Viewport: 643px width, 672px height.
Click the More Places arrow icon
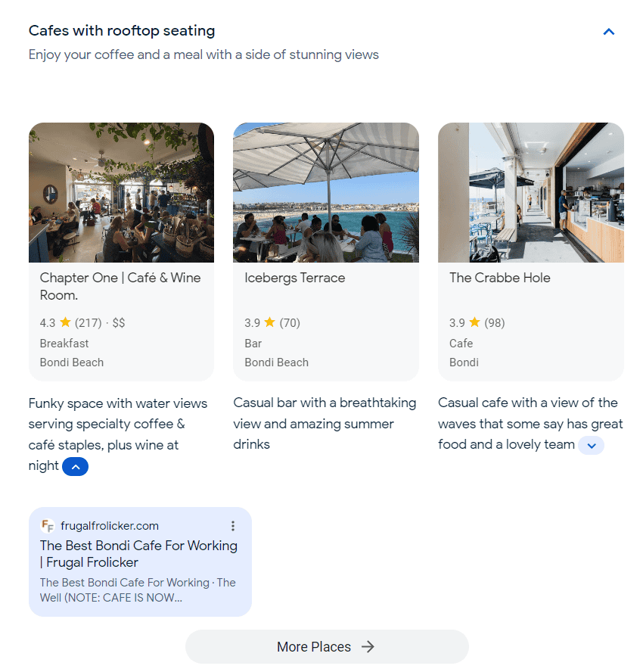[368, 647]
